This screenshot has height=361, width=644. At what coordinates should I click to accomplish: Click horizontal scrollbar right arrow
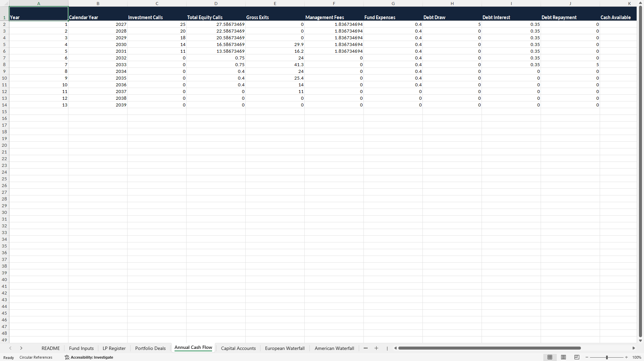tap(634, 348)
